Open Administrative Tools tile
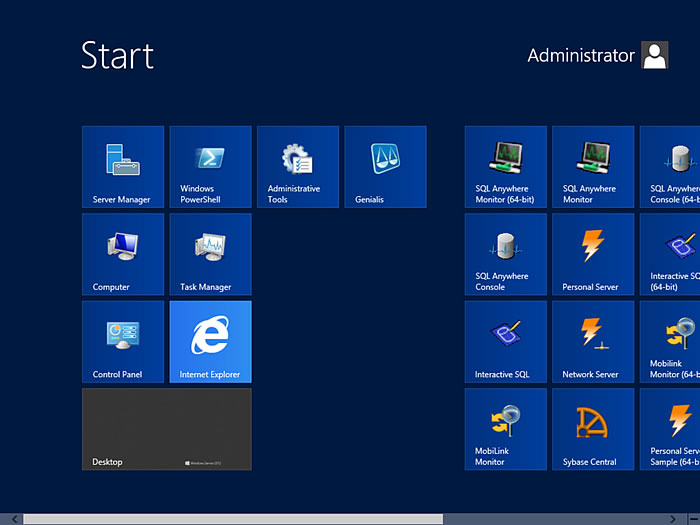700x525 pixels. (x=298, y=167)
